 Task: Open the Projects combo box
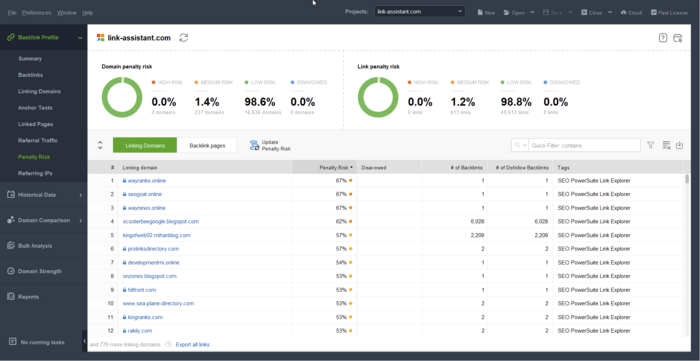pos(420,12)
